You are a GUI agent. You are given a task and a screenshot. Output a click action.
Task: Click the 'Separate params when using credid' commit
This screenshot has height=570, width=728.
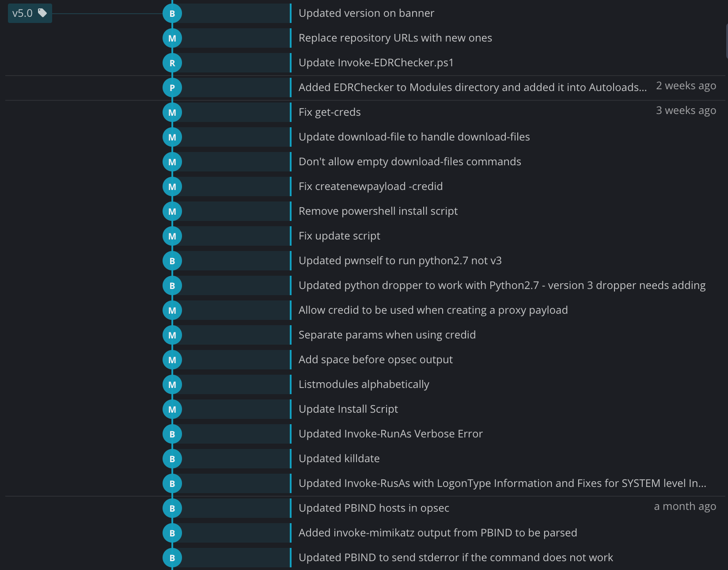tap(387, 335)
